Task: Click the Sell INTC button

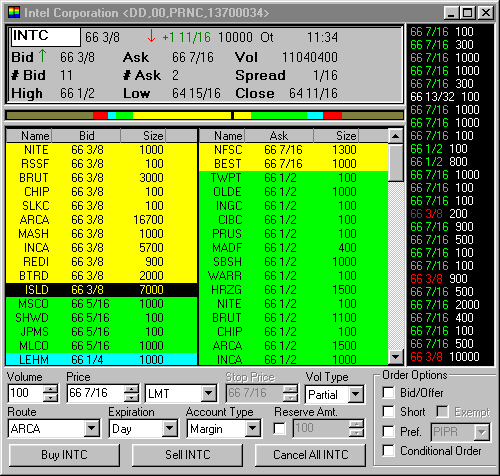Action: click(x=188, y=455)
